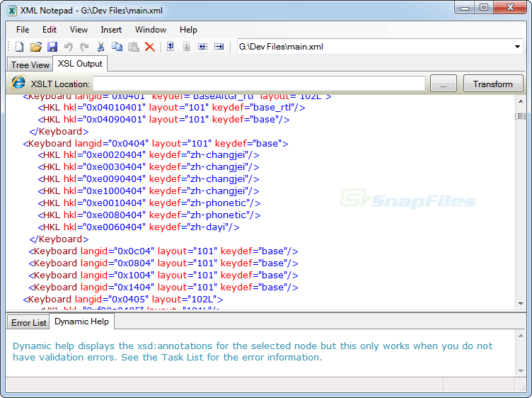
Task: Click the HKL line with hkl 0x04010401
Action: 171,108
